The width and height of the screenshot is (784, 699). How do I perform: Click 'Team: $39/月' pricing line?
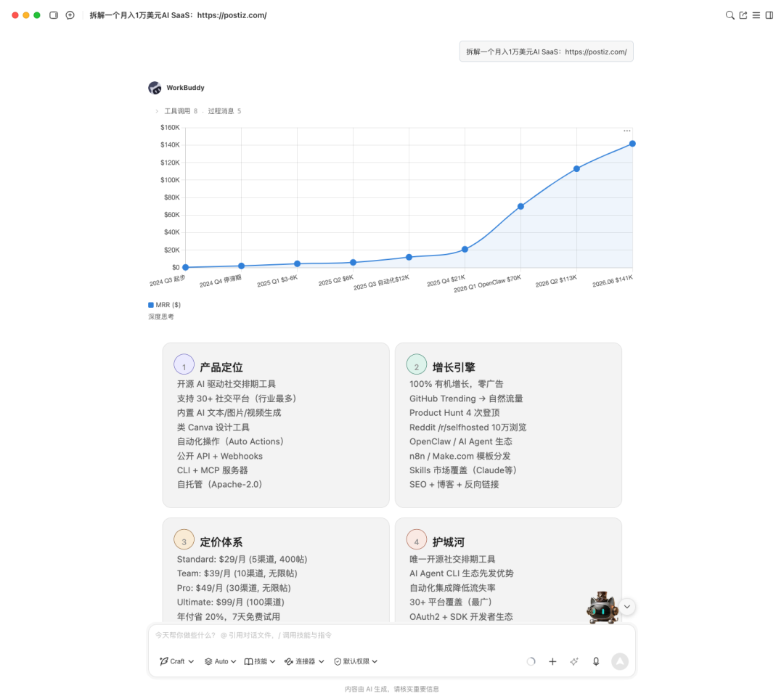[x=237, y=573]
